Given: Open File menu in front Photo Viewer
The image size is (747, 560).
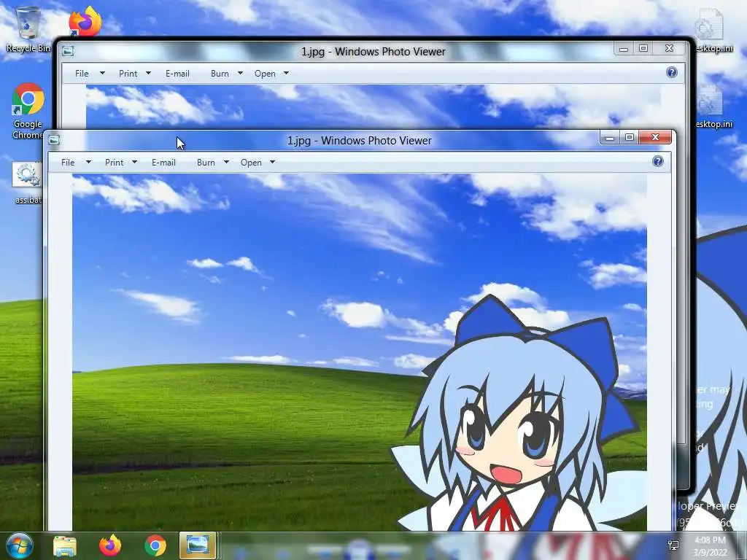Looking at the screenshot, I should click(x=68, y=163).
